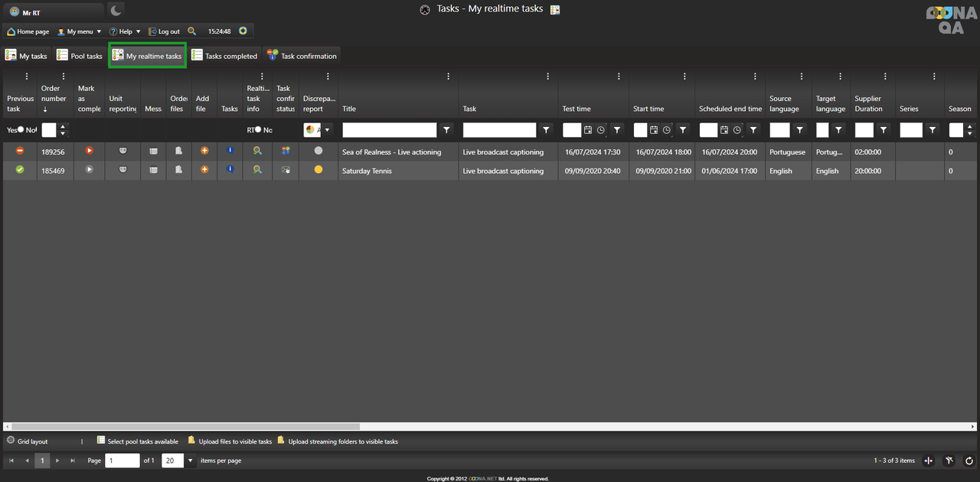Switch to the Tasks completed tab
The width and height of the screenshot is (980, 482).
(224, 56)
